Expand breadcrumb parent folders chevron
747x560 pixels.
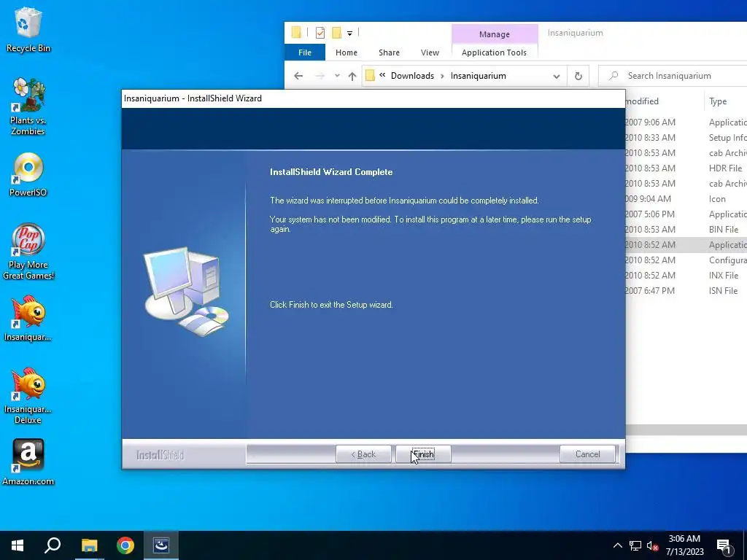coord(382,75)
